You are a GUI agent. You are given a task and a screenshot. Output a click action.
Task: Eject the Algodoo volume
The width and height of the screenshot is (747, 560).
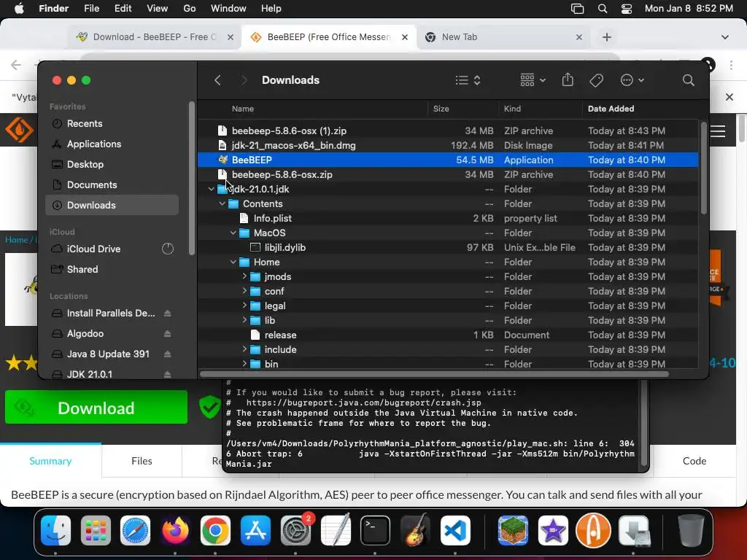coord(167,334)
